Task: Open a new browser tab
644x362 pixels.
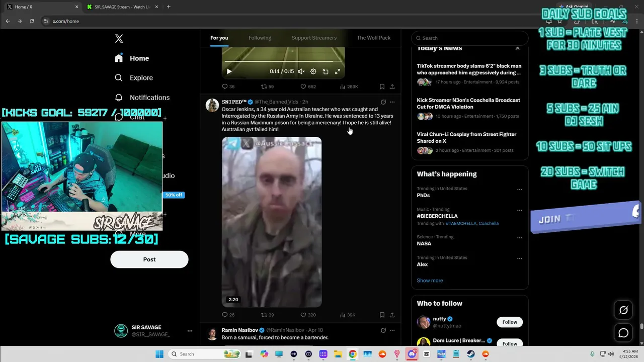Action: [169, 7]
